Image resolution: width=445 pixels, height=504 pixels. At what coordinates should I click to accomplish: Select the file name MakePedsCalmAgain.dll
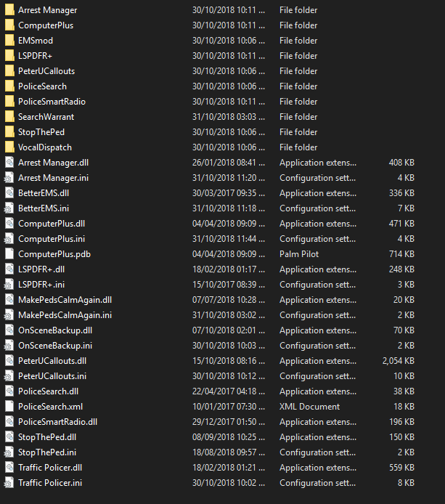tap(65, 300)
